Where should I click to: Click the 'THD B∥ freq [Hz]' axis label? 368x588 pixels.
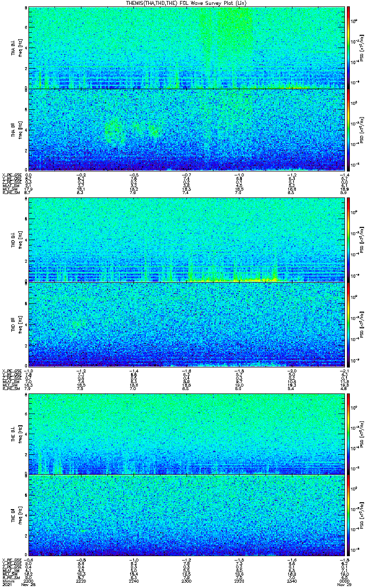(x=17, y=324)
